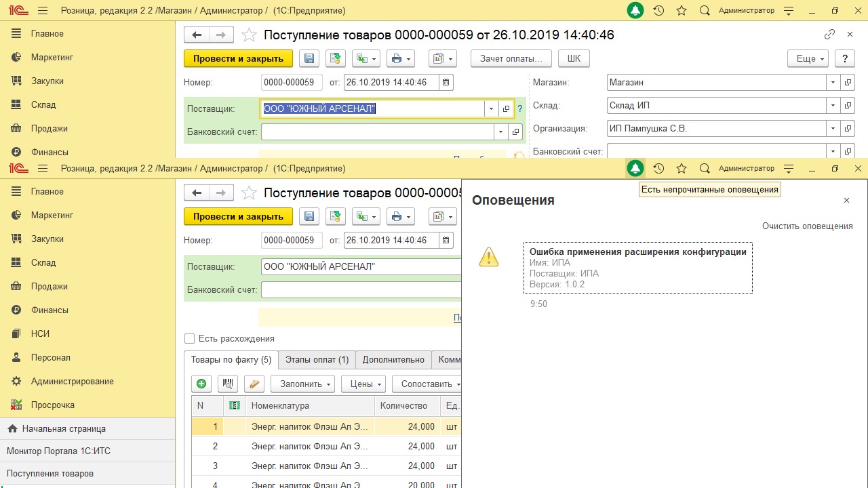Click the post document icon in lower window
The height and width of the screenshot is (488, 868).
(335, 216)
